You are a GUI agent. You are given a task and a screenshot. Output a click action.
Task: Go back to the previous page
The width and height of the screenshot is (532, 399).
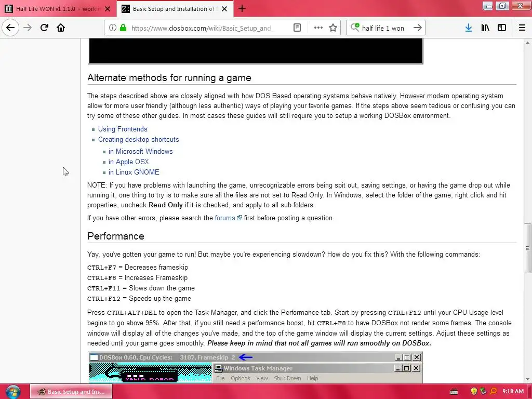[x=10, y=28]
